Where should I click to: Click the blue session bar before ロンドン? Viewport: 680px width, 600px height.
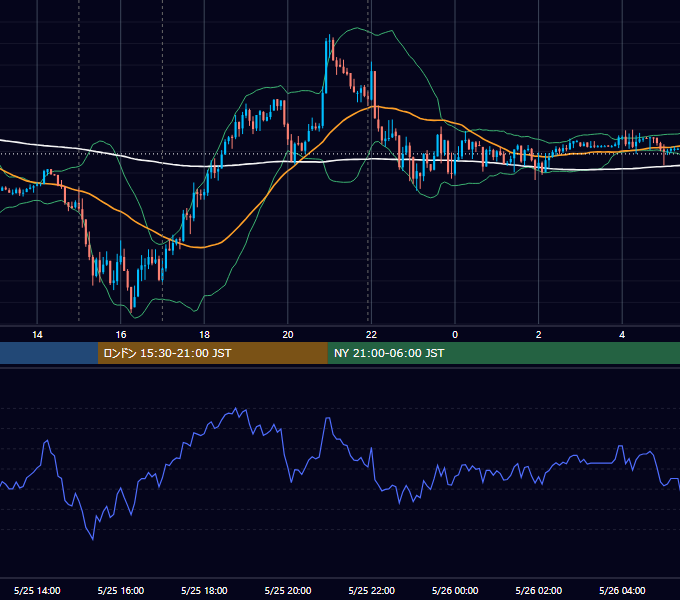point(49,353)
